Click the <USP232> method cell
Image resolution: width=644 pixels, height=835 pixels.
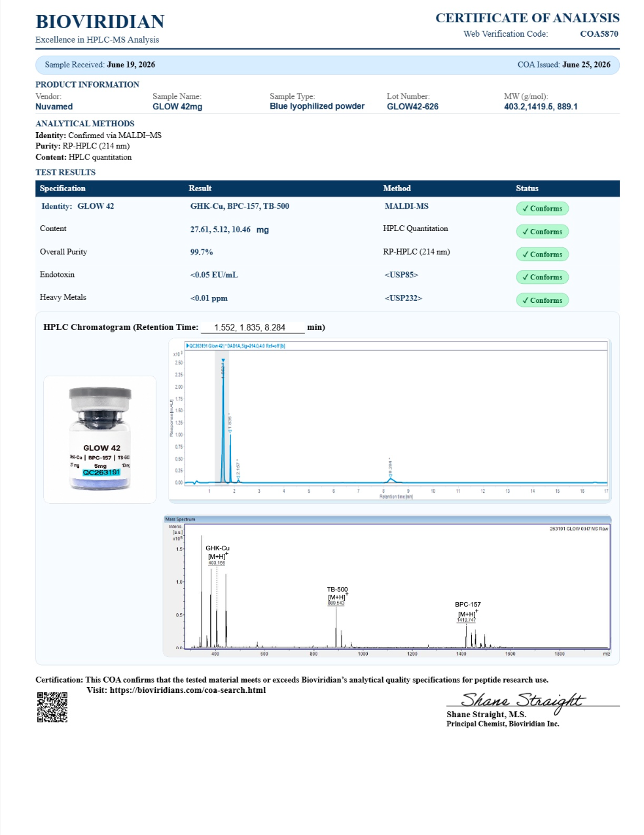click(404, 298)
